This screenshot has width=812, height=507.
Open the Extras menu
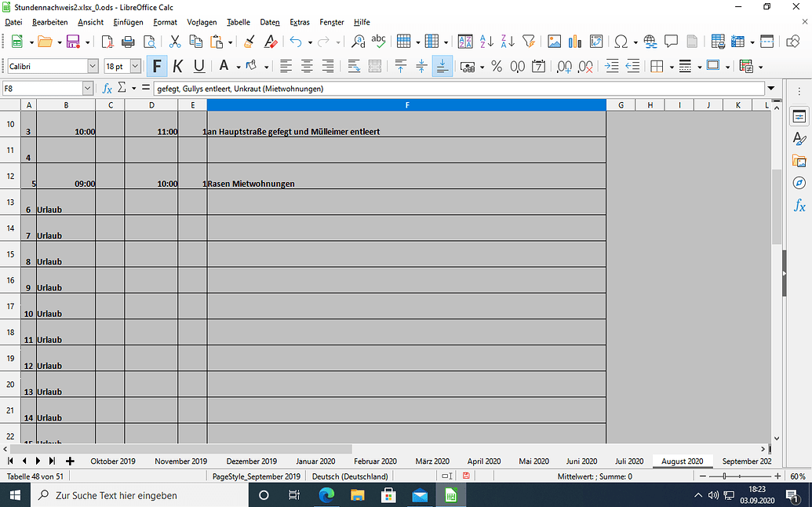coord(299,22)
